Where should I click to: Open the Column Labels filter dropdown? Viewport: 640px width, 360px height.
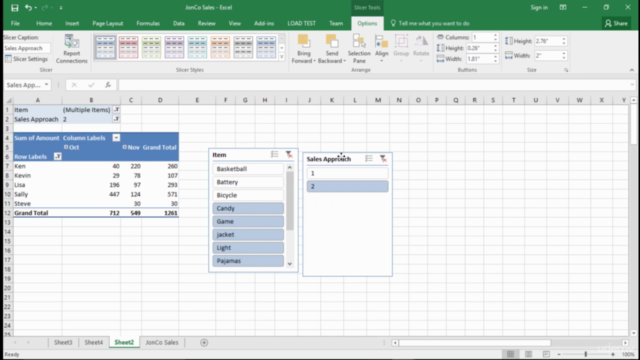[116, 138]
